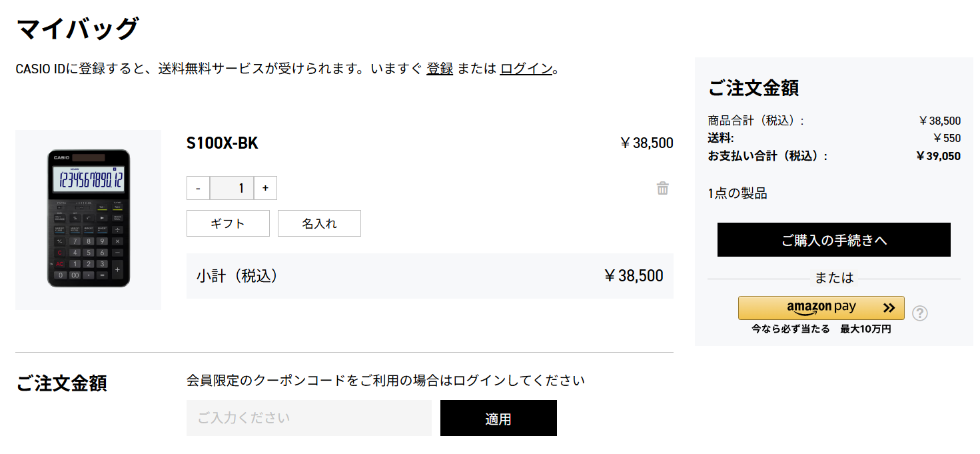Follow the 登録 registration link

point(440,68)
